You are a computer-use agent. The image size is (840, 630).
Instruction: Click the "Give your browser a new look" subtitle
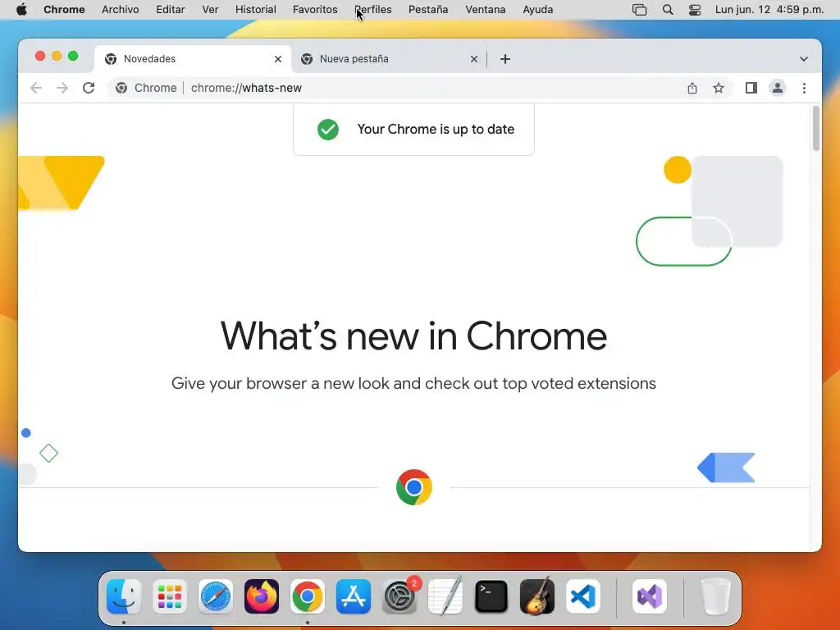coord(413,384)
